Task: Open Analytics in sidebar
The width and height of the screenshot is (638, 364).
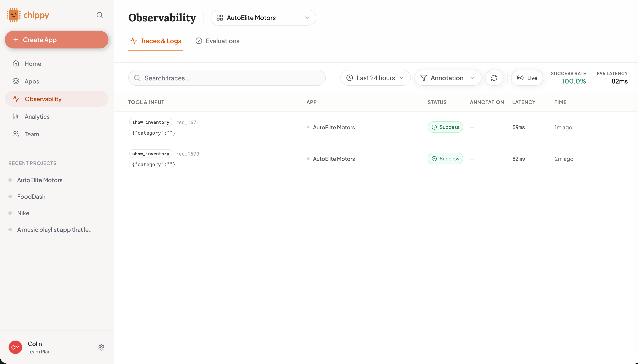Action: pyautogui.click(x=56, y=117)
